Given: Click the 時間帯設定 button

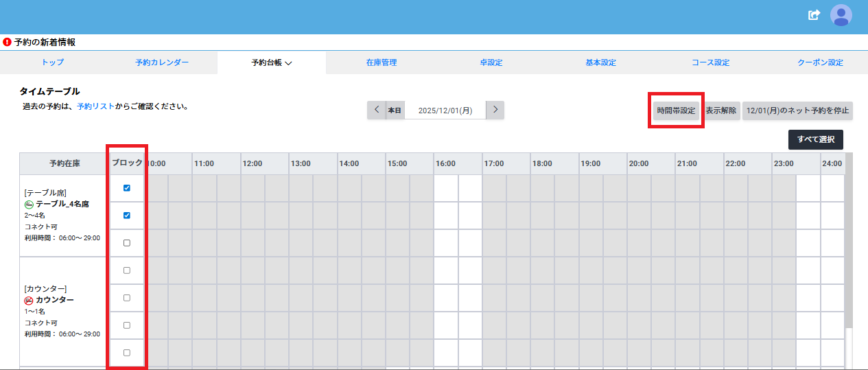Looking at the screenshot, I should tap(676, 111).
